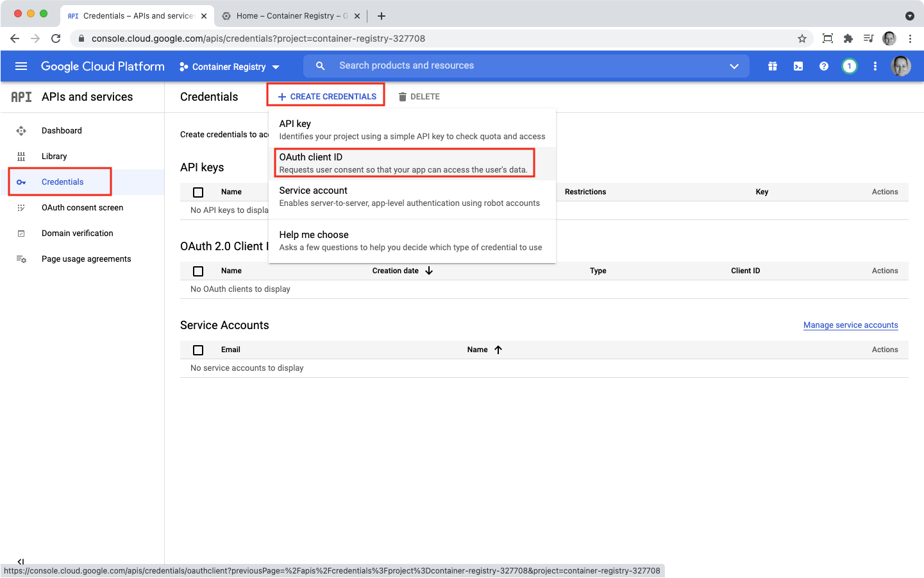Image resolution: width=924 pixels, height=578 pixels.
Task: Click the Type column header
Action: coord(598,271)
